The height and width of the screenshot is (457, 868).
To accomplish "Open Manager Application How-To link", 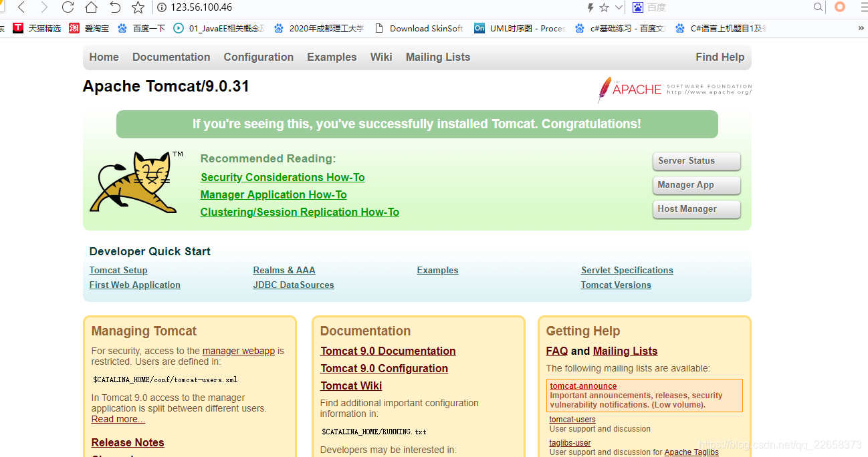I will click(x=274, y=194).
